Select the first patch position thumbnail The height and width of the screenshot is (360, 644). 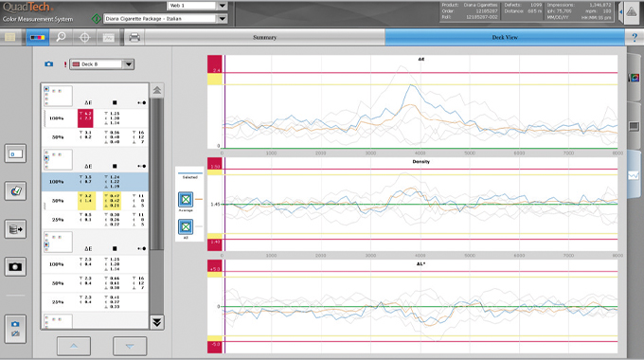(58, 96)
